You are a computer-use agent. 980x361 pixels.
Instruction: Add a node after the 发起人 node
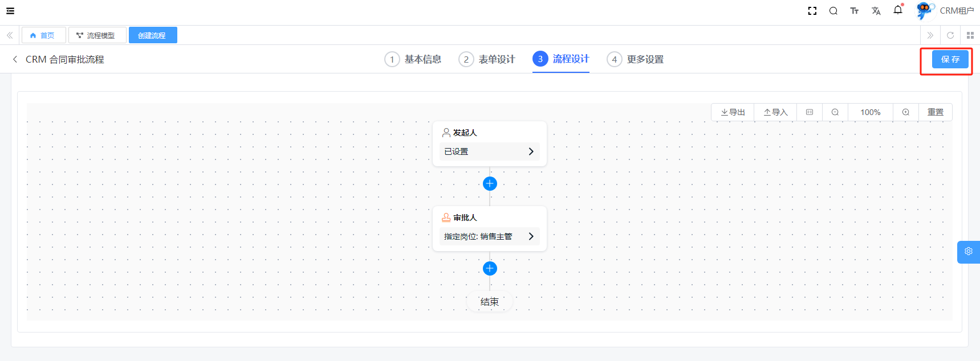[490, 183]
